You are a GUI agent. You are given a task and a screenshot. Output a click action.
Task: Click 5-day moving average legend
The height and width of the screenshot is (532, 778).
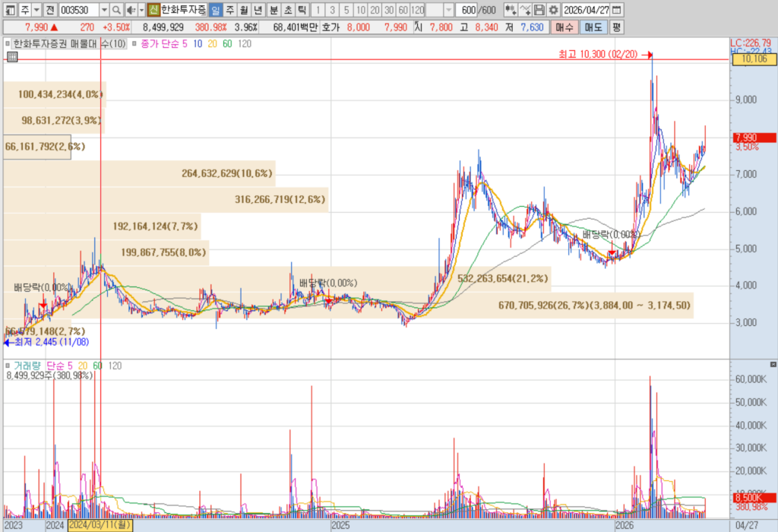coord(184,43)
